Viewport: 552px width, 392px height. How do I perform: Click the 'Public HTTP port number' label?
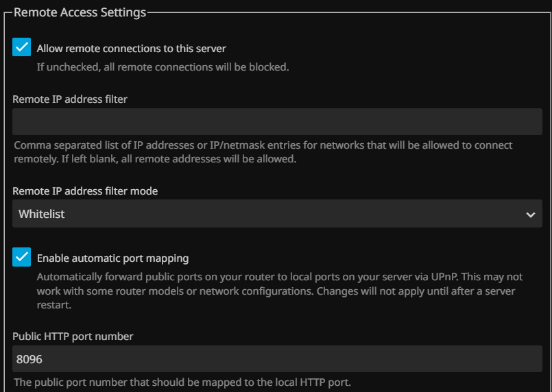pyautogui.click(x=73, y=336)
